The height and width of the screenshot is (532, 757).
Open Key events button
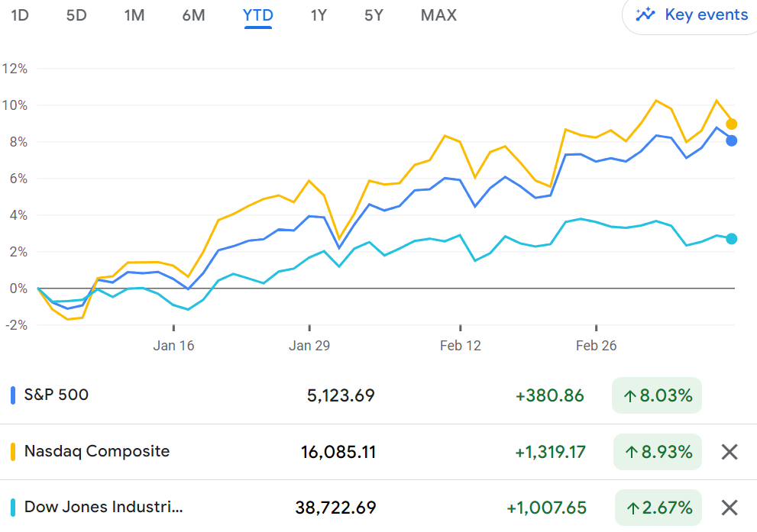coord(691,15)
